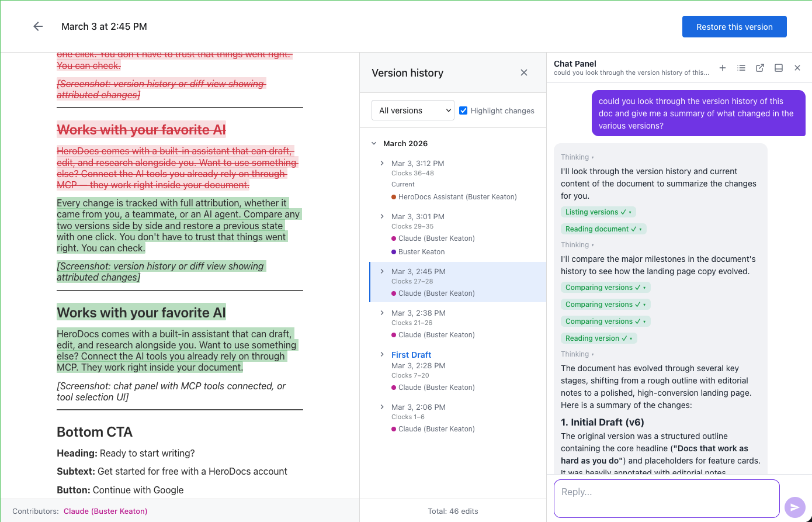Toggle the panel layout icon in Chat Panel
The image size is (812, 522).
779,68
